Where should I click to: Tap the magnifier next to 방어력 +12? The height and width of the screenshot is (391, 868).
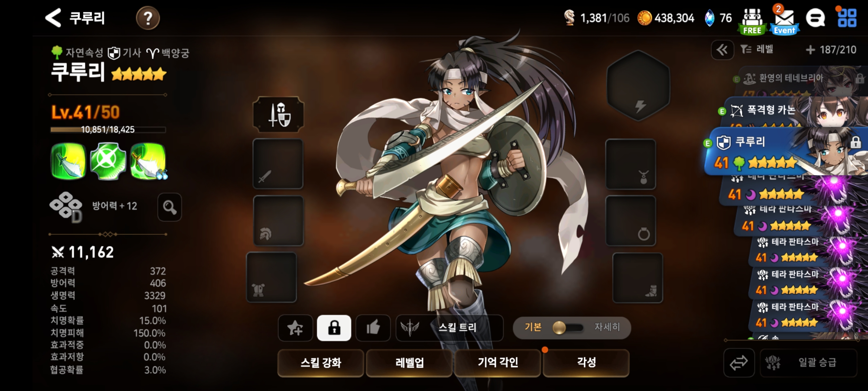[x=170, y=207]
